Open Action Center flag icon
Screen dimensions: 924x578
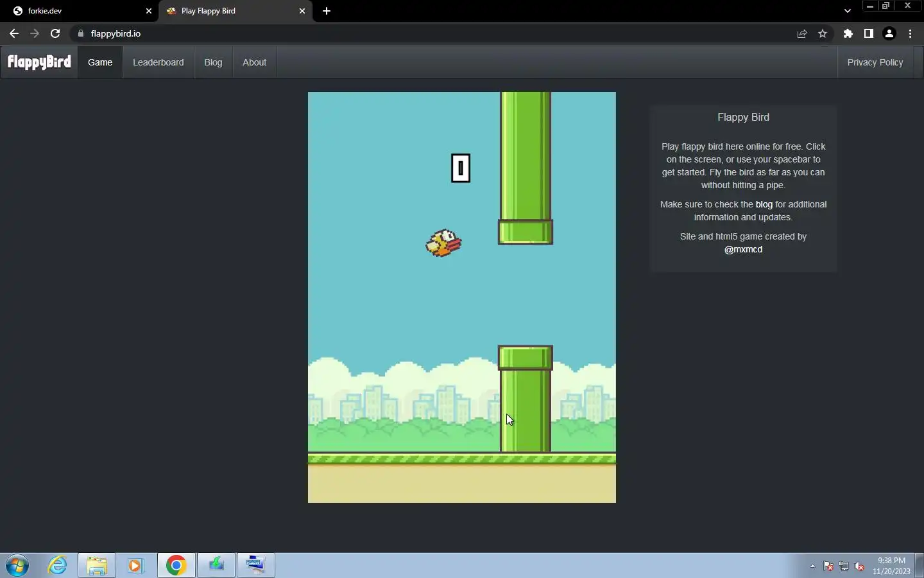tap(828, 566)
